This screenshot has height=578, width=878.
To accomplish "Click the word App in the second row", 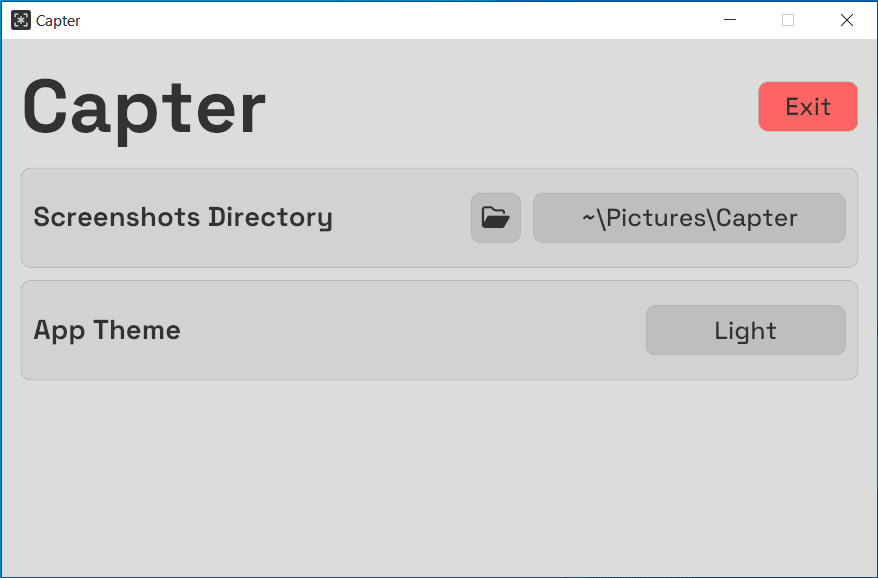I will pos(59,331).
